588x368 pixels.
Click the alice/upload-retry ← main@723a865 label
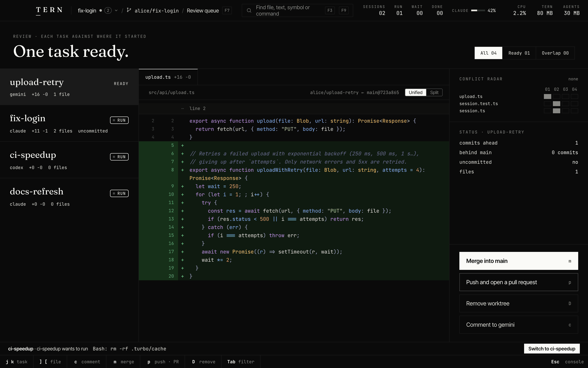tap(354, 92)
